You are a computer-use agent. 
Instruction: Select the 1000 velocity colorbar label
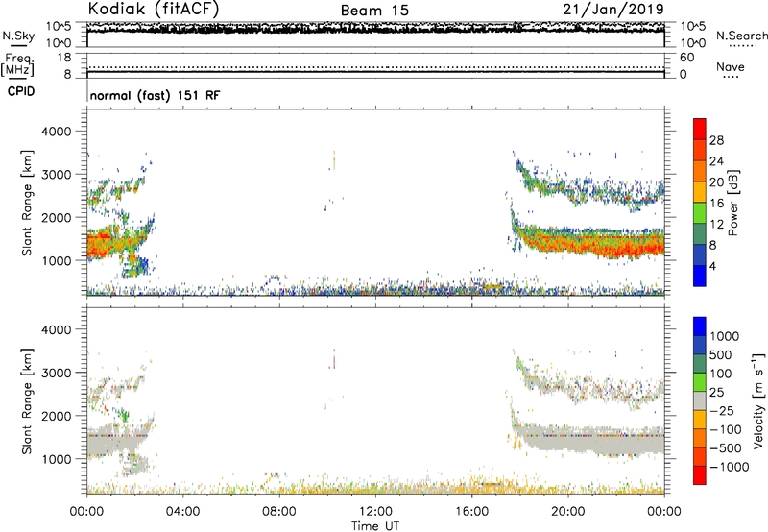pos(725,336)
